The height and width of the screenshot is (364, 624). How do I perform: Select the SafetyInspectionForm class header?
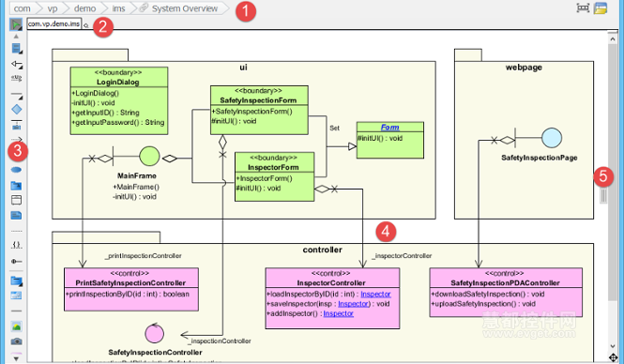pyautogui.click(x=259, y=96)
